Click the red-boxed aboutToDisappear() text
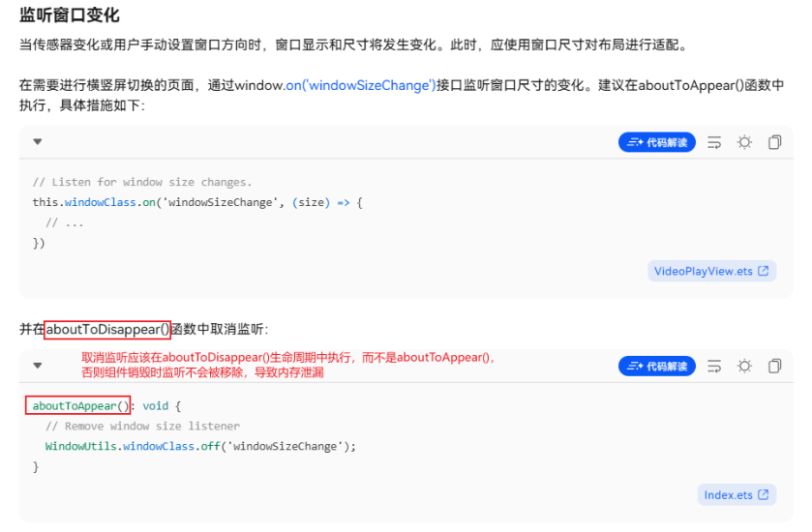The image size is (812, 532). pos(107,330)
